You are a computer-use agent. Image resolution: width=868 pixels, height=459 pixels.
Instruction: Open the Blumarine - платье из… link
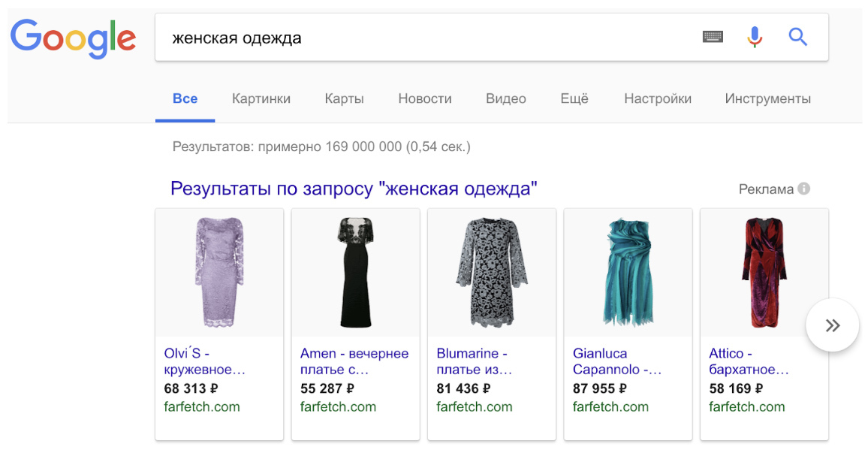pyautogui.click(x=475, y=361)
